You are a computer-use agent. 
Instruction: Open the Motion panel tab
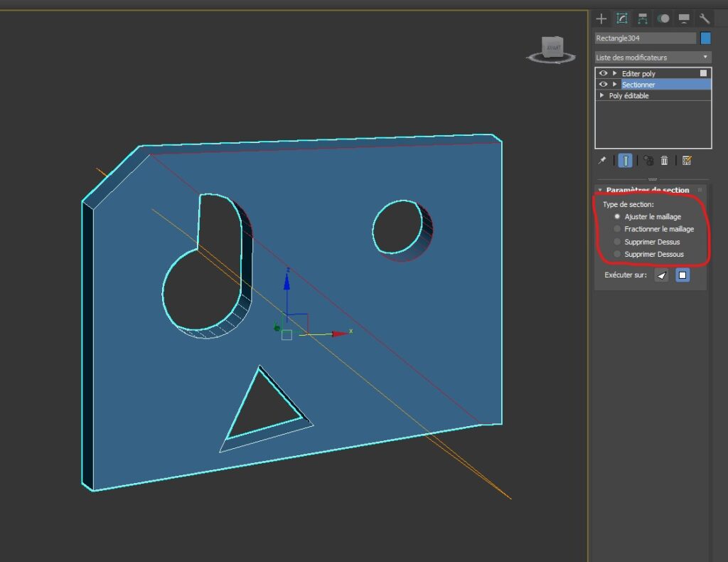pos(663,18)
